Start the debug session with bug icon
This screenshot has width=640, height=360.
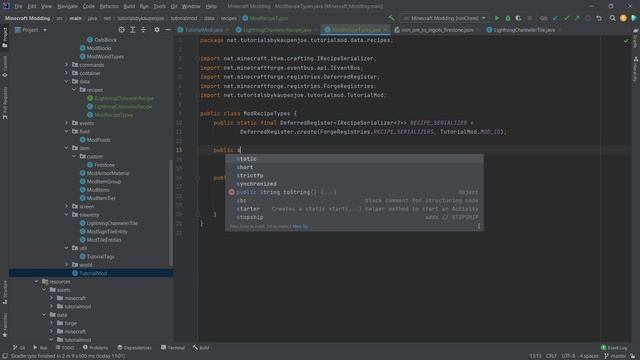pyautogui.click(x=508, y=18)
